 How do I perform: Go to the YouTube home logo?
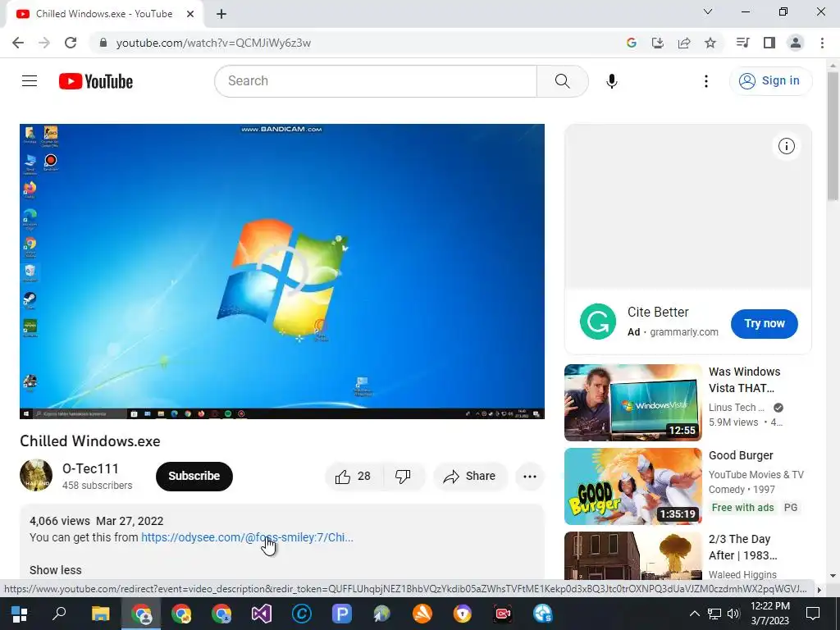[96, 81]
